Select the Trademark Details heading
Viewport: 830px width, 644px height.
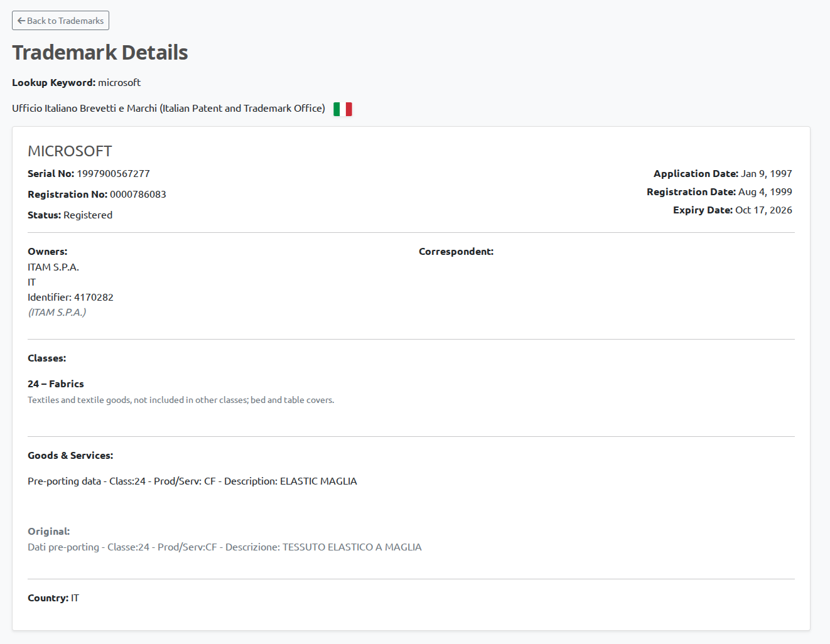point(100,53)
